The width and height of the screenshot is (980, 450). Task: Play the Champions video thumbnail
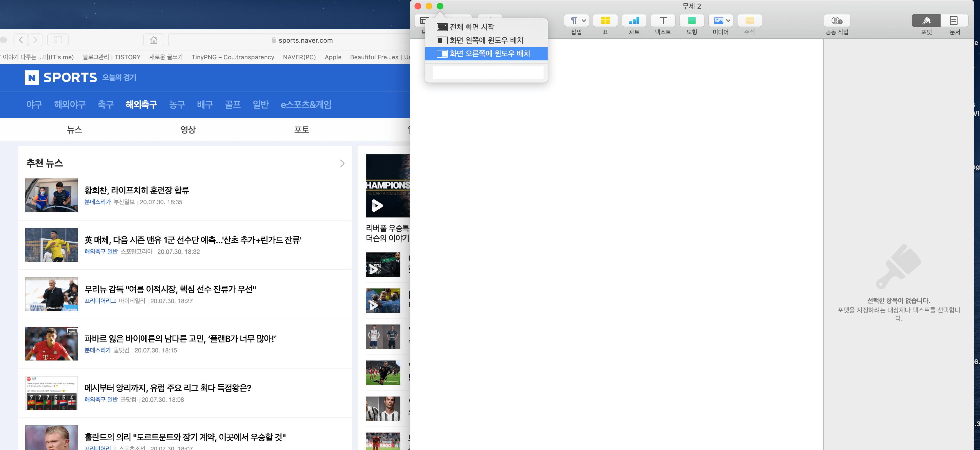377,206
